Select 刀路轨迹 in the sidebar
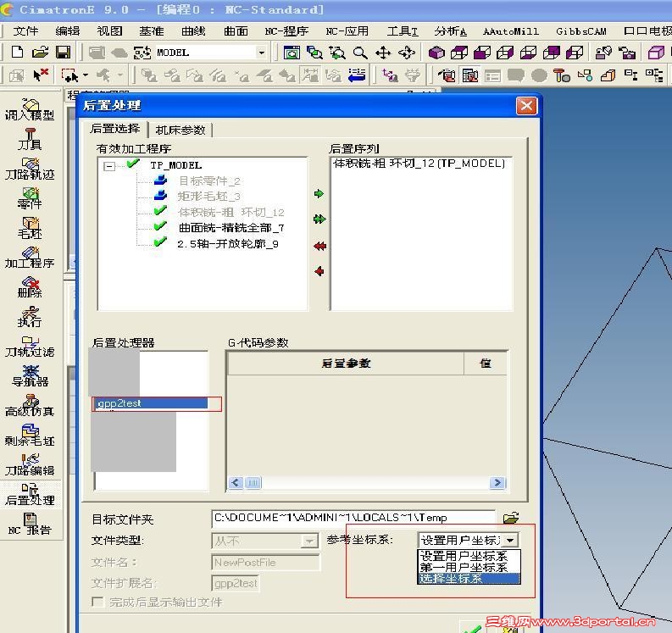 pos(30,169)
